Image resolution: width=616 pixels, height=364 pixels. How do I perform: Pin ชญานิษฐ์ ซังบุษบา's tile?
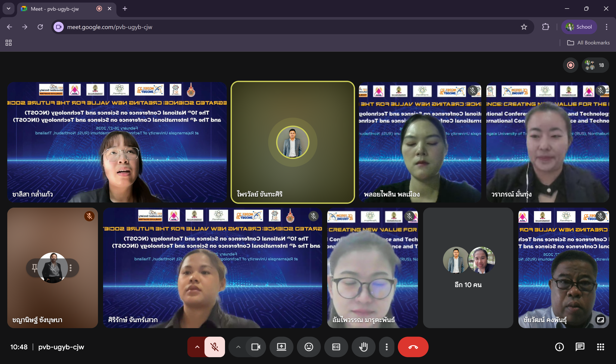35,268
